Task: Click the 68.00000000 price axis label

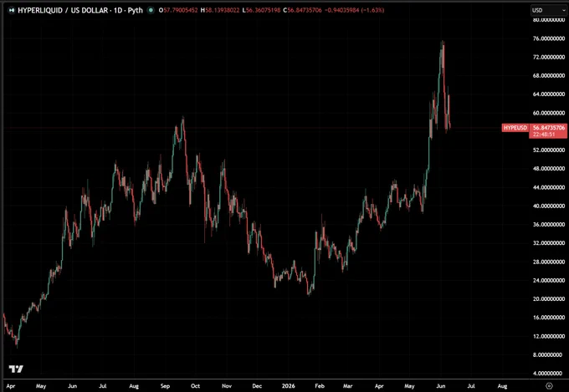Action: 549,75
